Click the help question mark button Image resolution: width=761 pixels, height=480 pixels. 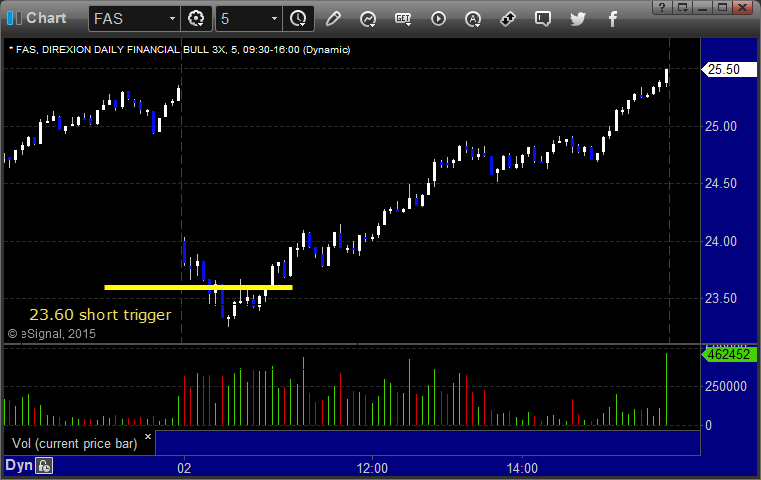pyautogui.click(x=662, y=7)
